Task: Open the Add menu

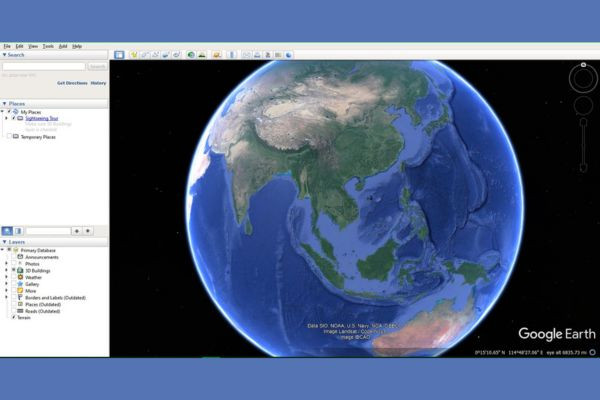Action: (x=63, y=46)
